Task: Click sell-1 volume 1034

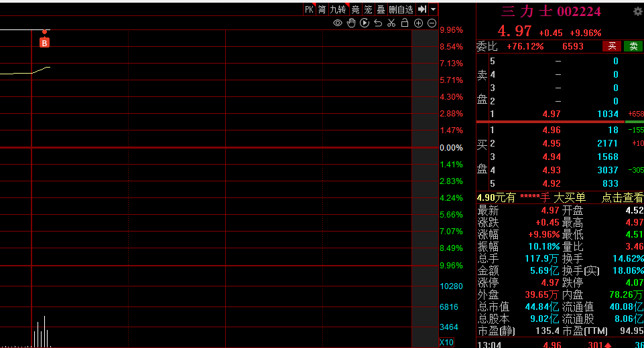Action: click(608, 114)
